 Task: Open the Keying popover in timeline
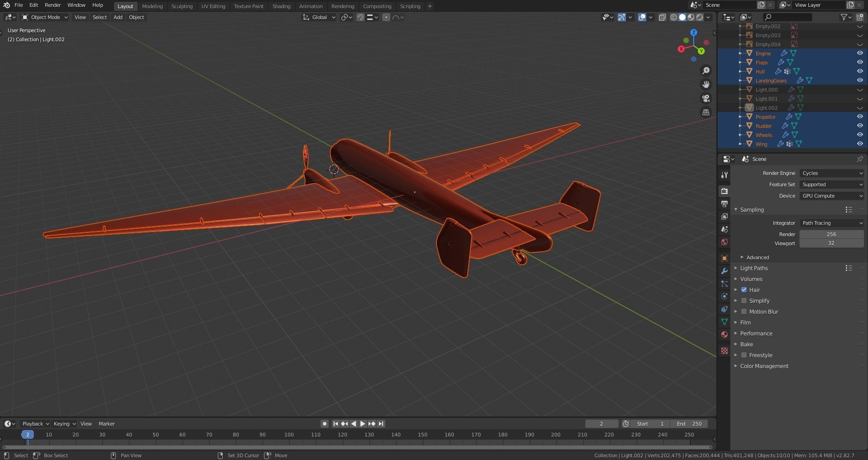point(64,424)
